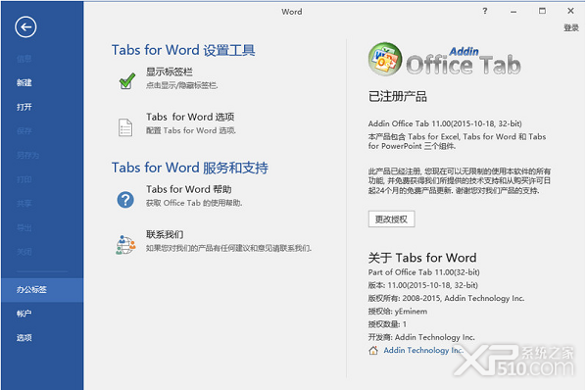Image resolution: width=588 pixels, height=390 pixels.
Task: Select 打印 in the sidebar
Action: click(x=24, y=179)
